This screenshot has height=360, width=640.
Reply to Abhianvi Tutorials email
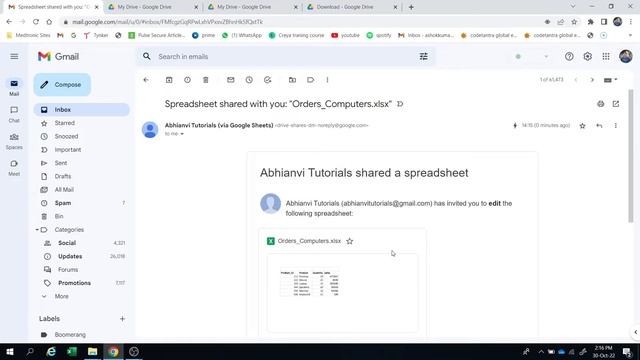(599, 126)
